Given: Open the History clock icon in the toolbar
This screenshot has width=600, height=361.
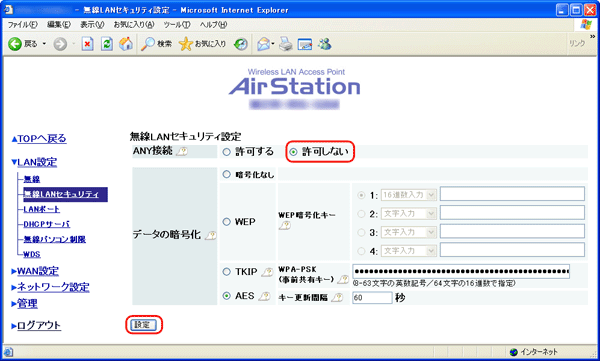Looking at the screenshot, I should (241, 44).
